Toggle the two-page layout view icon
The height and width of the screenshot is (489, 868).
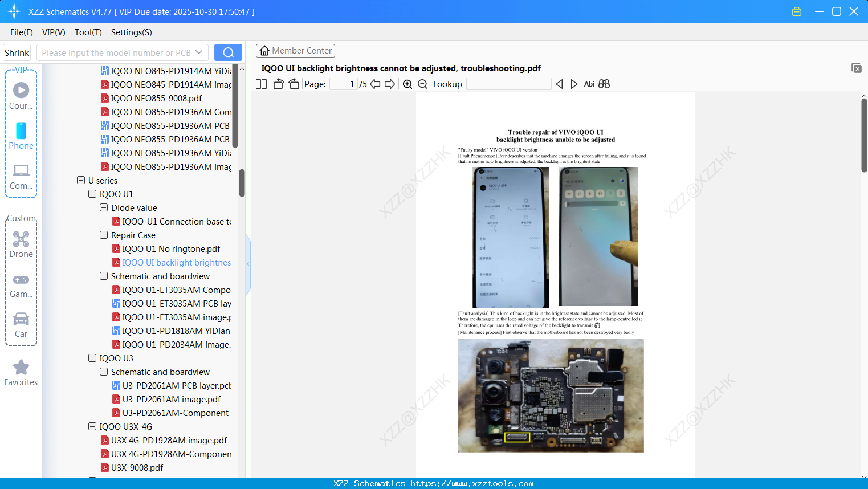(261, 84)
